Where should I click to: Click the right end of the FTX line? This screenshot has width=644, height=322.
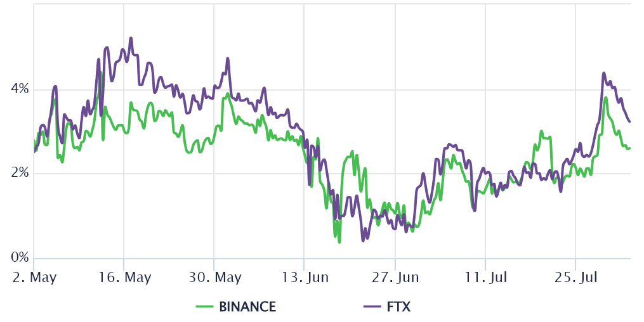[629, 122]
